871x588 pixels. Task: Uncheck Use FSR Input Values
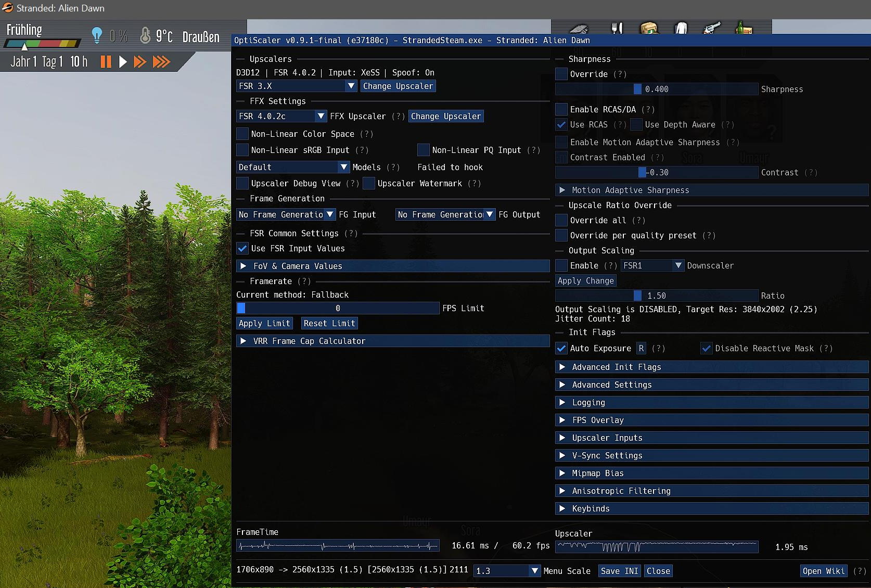tap(242, 248)
